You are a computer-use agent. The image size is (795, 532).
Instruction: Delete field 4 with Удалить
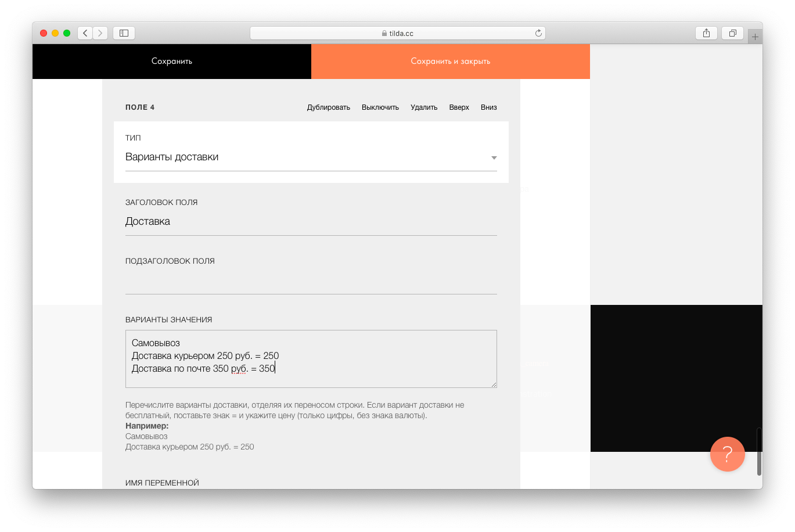tap(424, 107)
